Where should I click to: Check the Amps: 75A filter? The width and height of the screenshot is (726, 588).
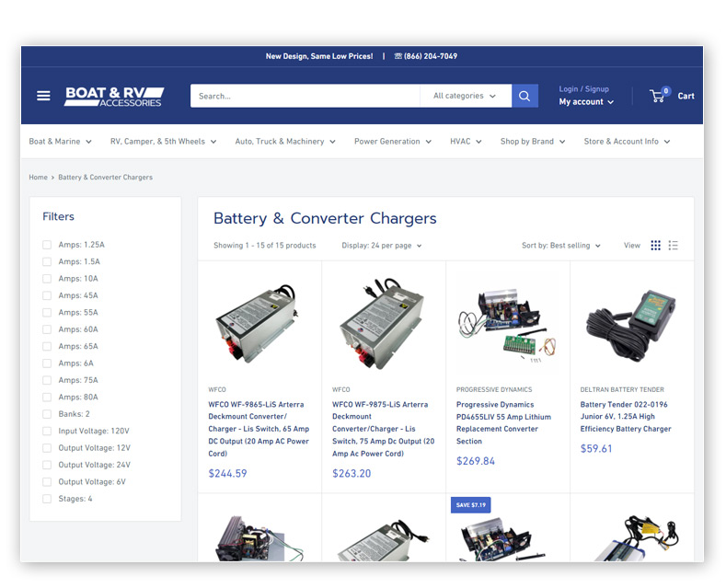click(x=47, y=381)
